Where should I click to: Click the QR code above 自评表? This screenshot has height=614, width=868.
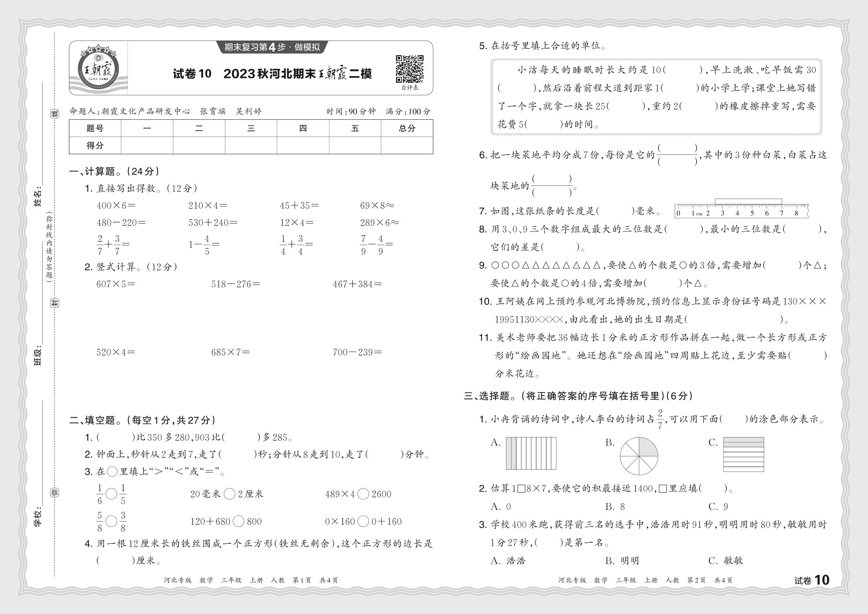tap(409, 69)
